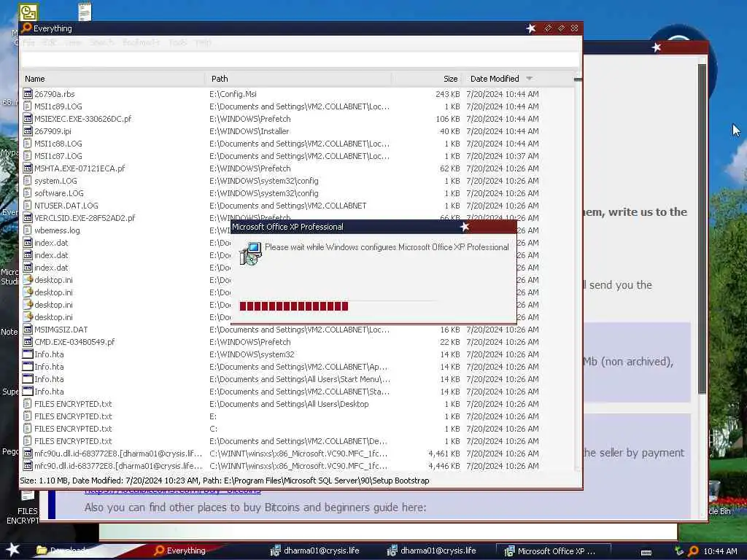This screenshot has height=560, width=747.
Task: Open the Tools menu in Everything
Action: 178,42
